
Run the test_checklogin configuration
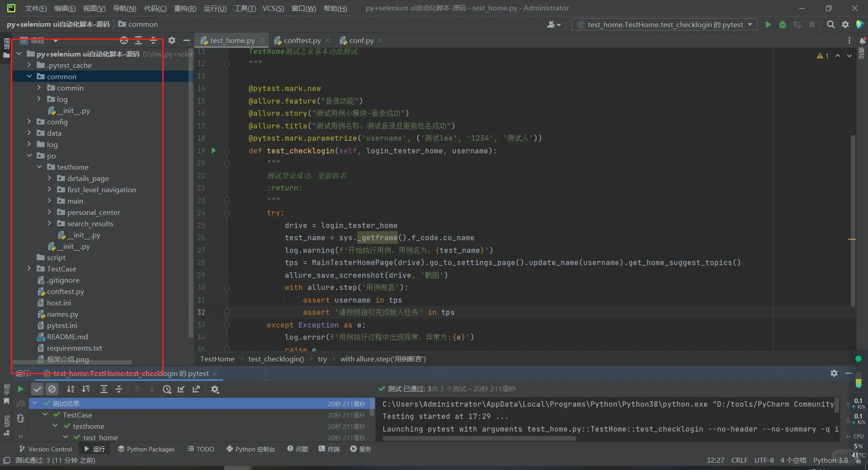point(768,25)
